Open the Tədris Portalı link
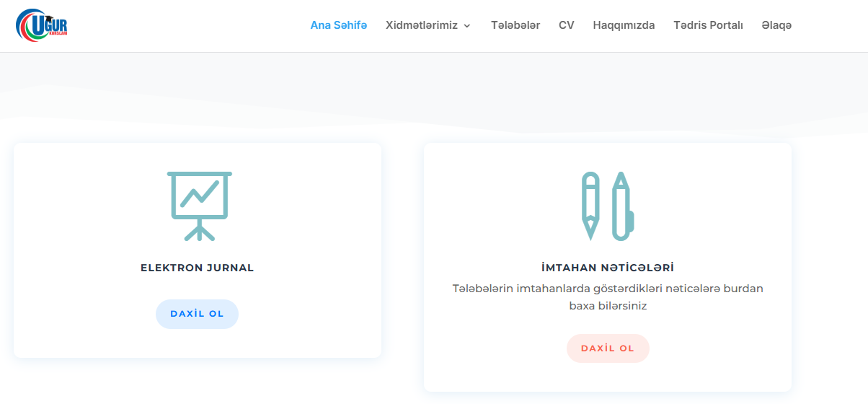Viewport: 868px width, 404px height. (708, 25)
